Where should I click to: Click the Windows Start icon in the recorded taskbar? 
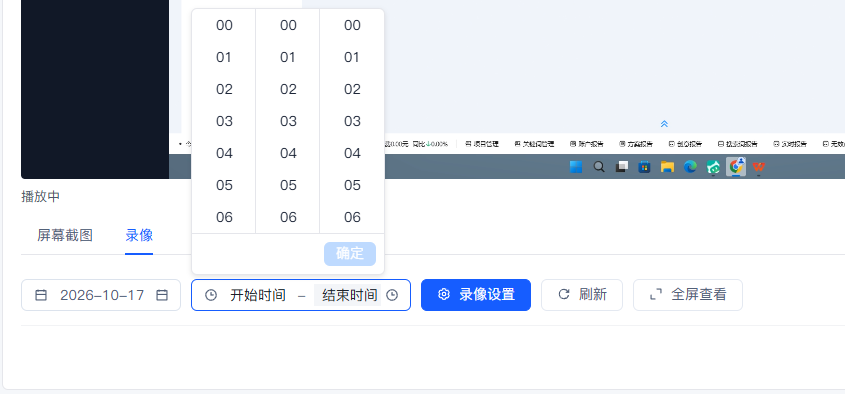point(576,167)
